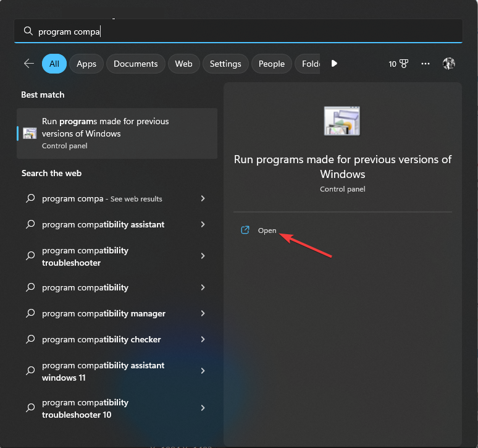This screenshot has width=478, height=448.
Task: Click into the search text field
Action: 238,31
